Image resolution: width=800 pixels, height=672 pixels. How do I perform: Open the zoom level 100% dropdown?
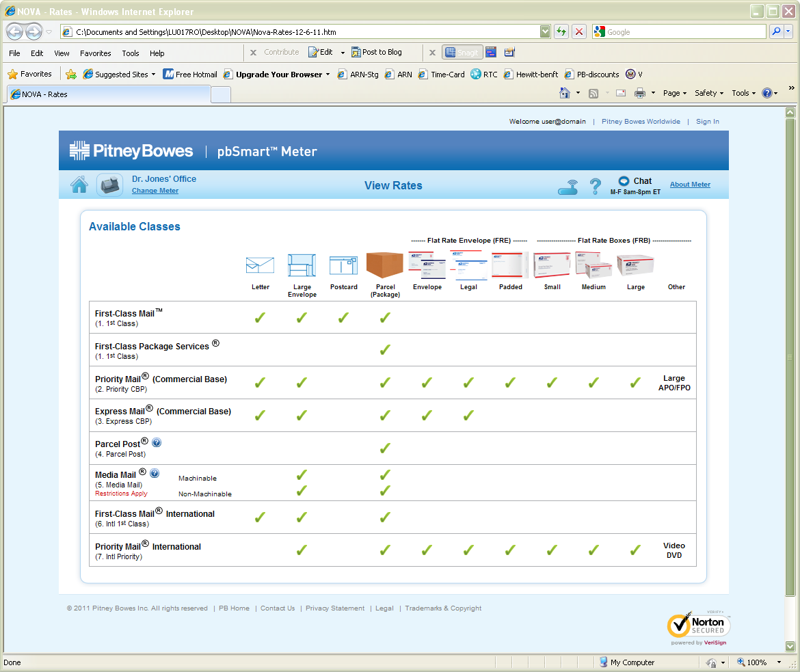[779, 662]
